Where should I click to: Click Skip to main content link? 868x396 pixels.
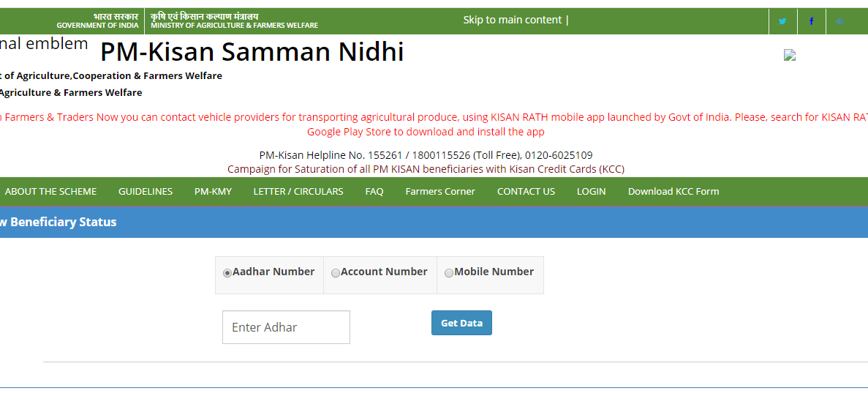click(x=513, y=20)
